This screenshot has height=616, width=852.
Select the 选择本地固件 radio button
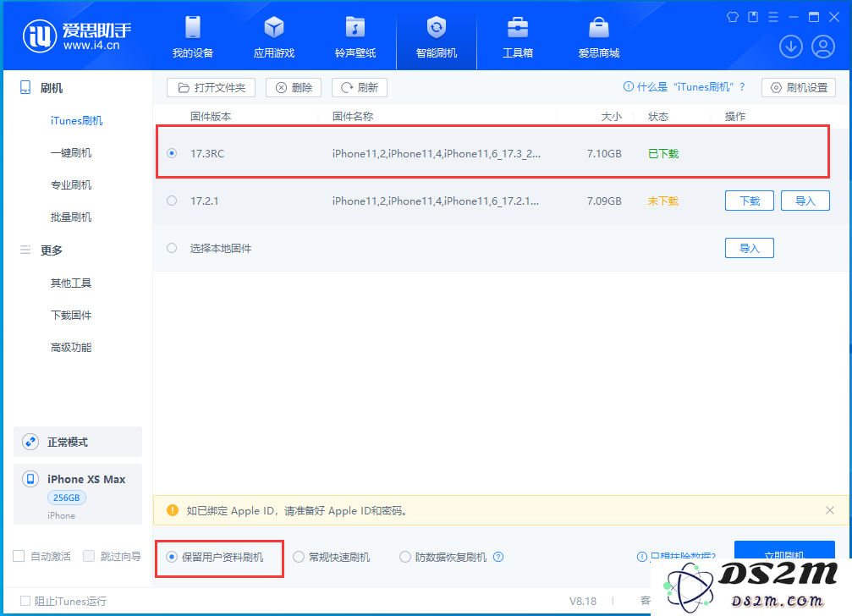172,248
